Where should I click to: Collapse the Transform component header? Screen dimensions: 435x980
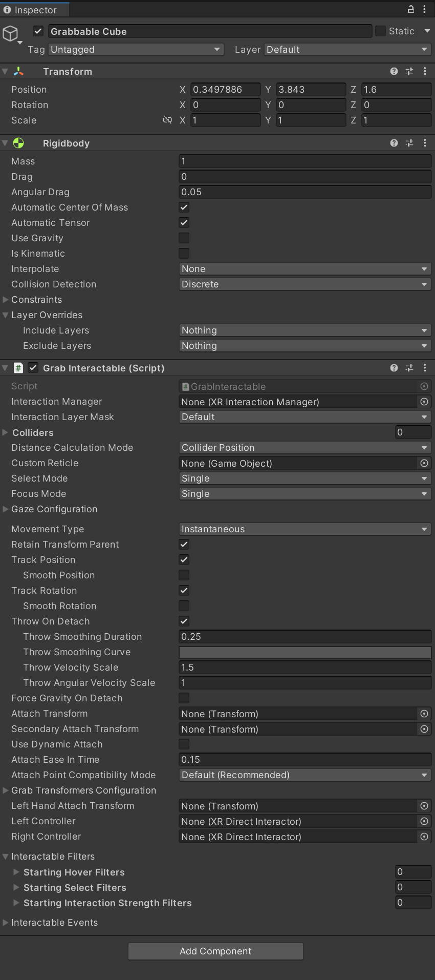click(x=5, y=71)
